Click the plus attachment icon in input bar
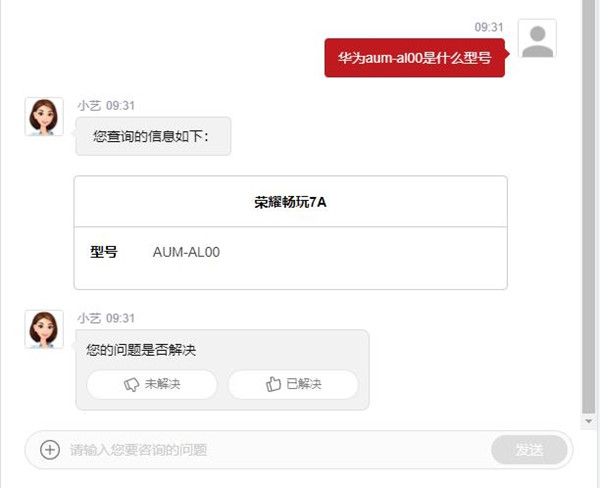The height and width of the screenshot is (488, 600). [x=50, y=449]
